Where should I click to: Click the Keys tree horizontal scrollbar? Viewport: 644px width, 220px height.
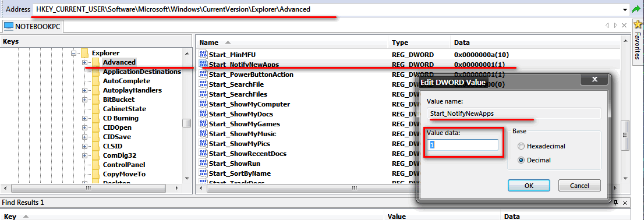[x=89, y=189]
